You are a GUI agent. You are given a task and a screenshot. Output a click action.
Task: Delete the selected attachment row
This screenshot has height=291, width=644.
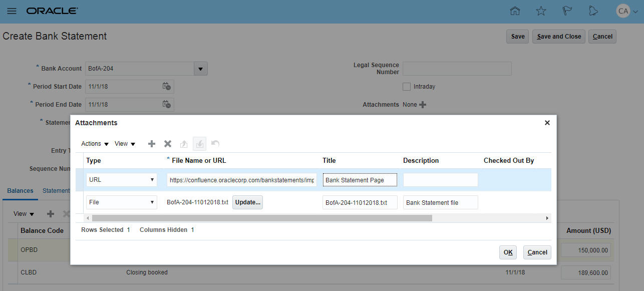tap(168, 144)
